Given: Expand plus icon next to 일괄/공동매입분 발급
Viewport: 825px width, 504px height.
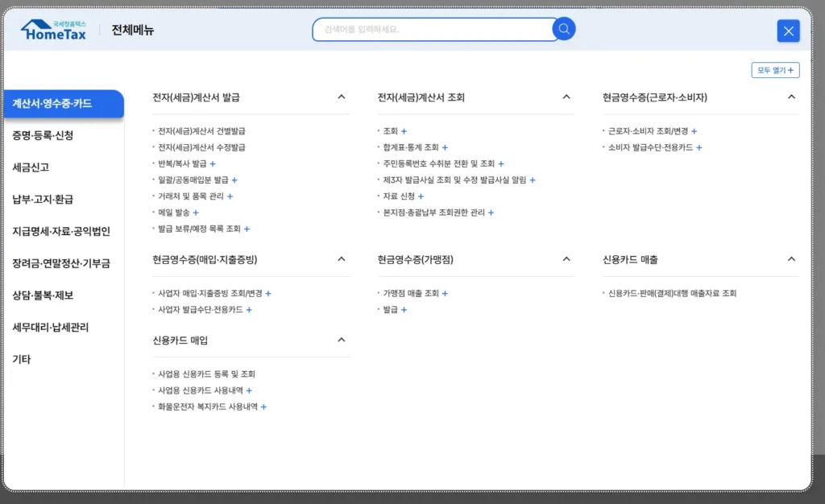Looking at the screenshot, I should tap(234, 180).
